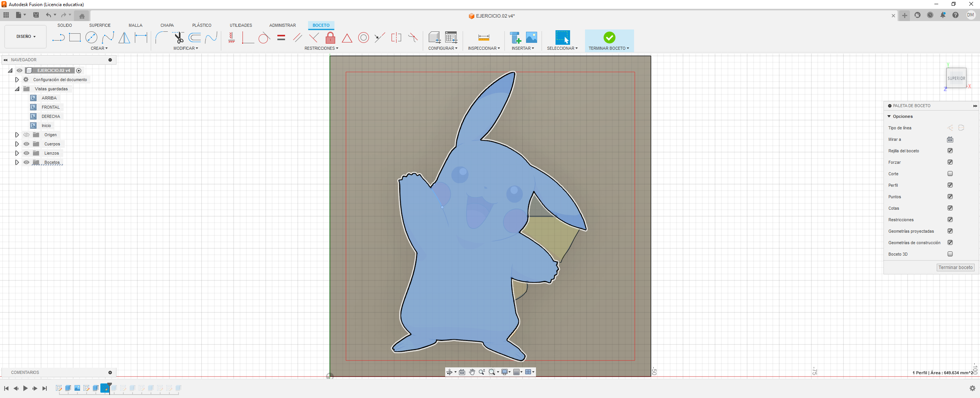Viewport: 980px width, 398px height.
Task: Toggle the Restricciones checkbox in palette
Action: pyautogui.click(x=950, y=220)
